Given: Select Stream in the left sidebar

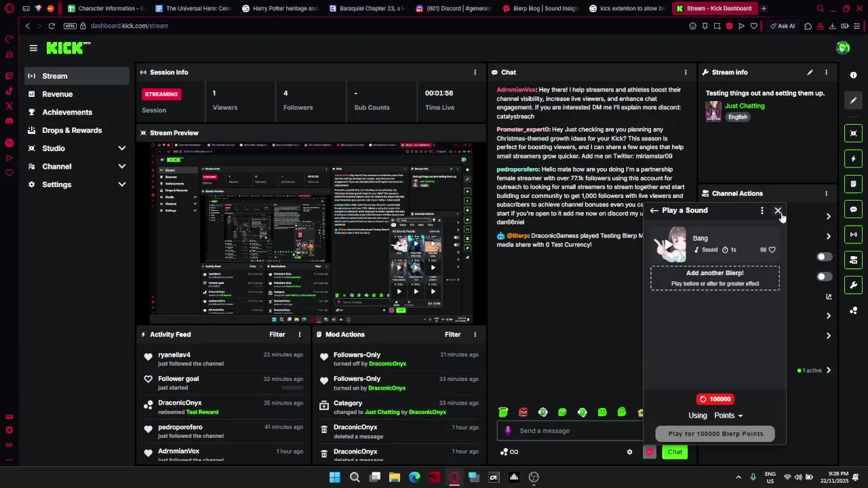Looking at the screenshot, I should (77, 76).
